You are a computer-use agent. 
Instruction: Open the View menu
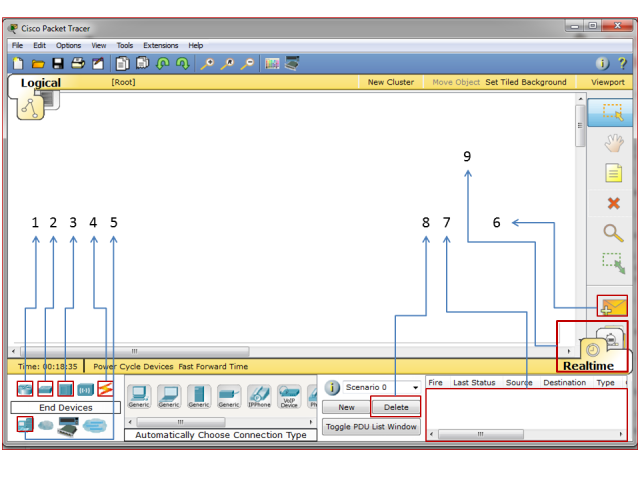coord(98,45)
